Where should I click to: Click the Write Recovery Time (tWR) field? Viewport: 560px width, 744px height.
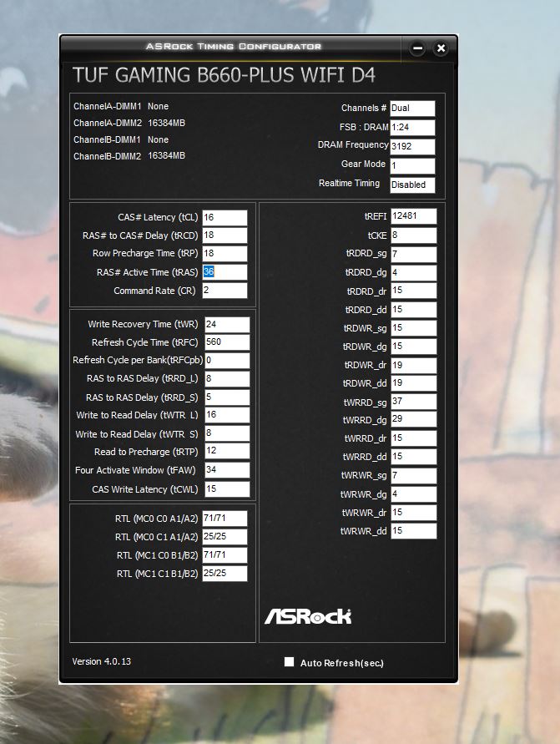227,325
